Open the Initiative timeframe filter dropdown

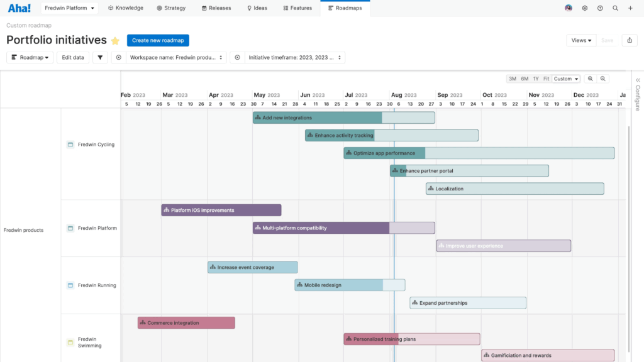(296, 57)
